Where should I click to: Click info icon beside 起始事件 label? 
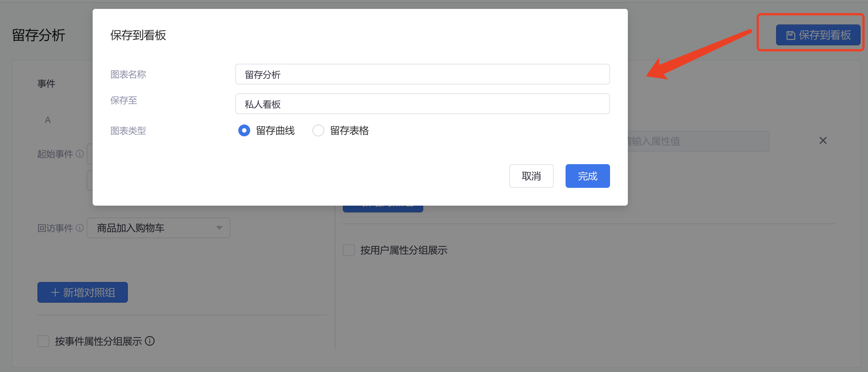pyautogui.click(x=80, y=154)
